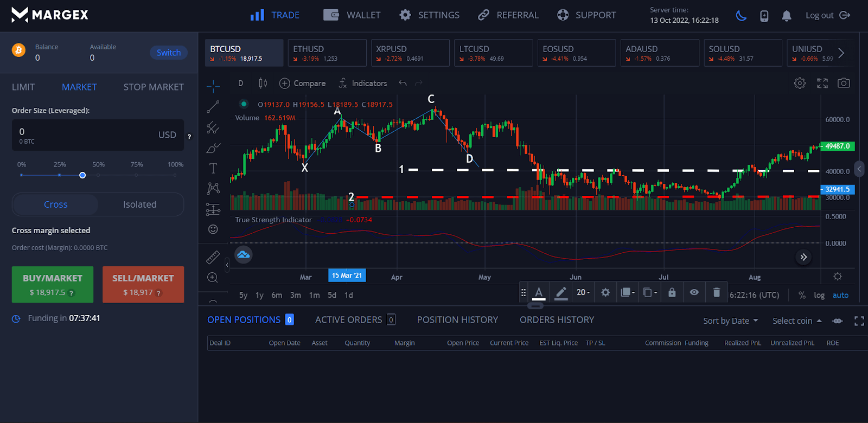The width and height of the screenshot is (868, 423).
Task: Select the trend line drawing tool
Action: click(x=213, y=107)
